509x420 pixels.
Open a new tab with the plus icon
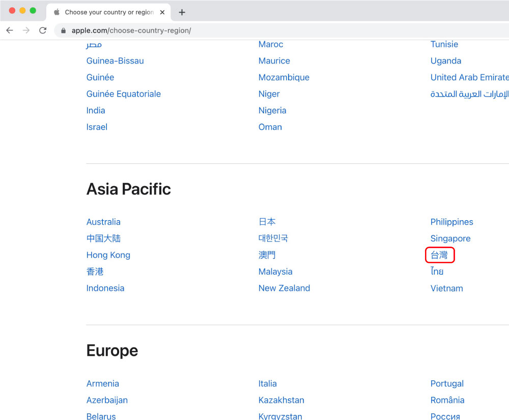click(182, 12)
